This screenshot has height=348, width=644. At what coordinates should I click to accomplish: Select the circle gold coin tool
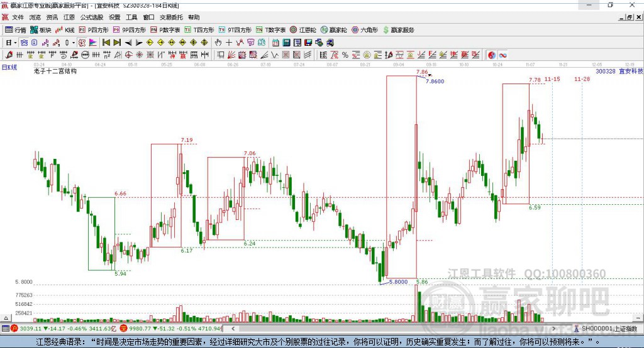pyautogui.click(x=367, y=55)
